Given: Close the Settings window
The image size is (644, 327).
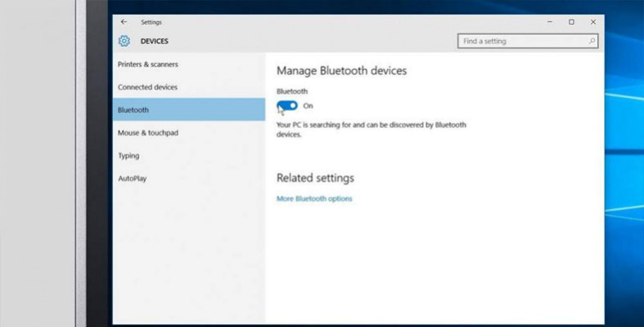Looking at the screenshot, I should [593, 22].
